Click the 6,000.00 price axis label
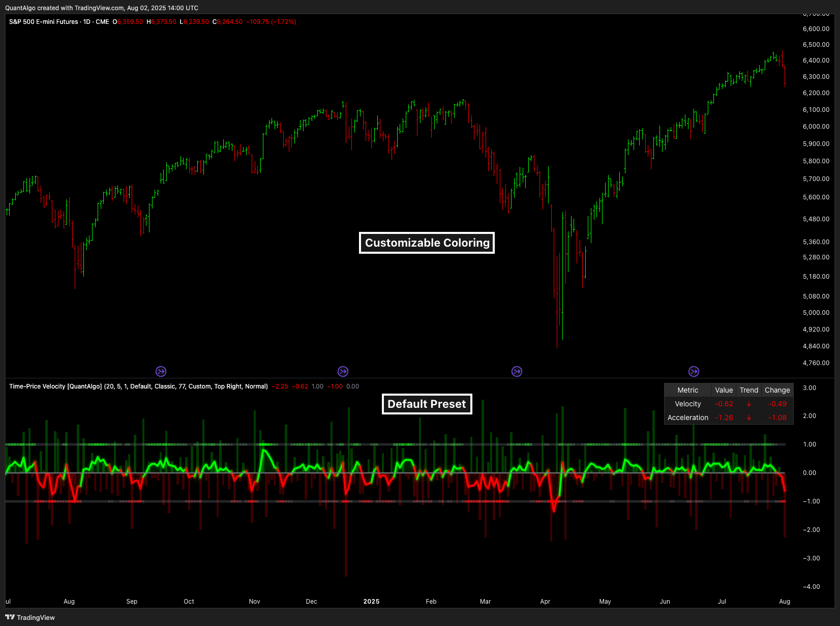The height and width of the screenshot is (626, 840). (816, 127)
